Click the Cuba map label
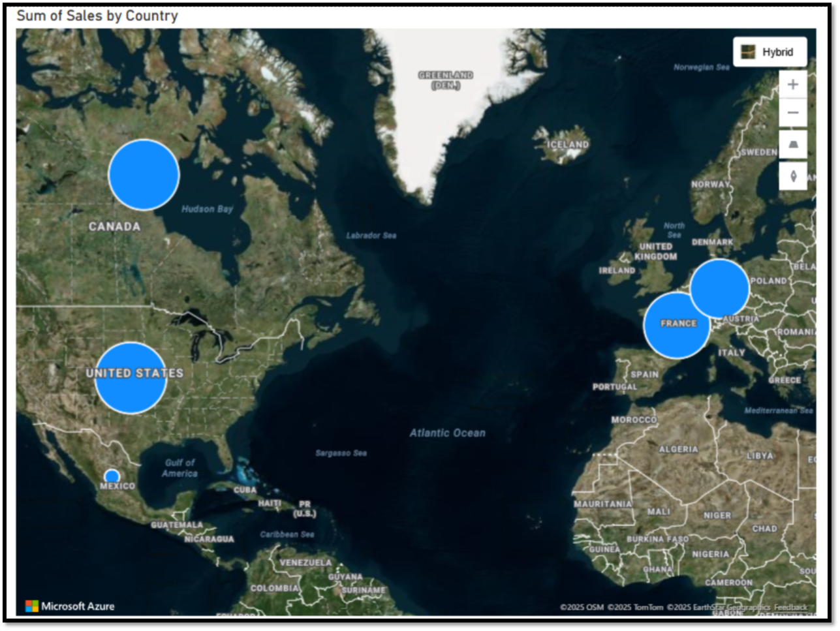Screen dimensions: 840x631 tap(245, 489)
